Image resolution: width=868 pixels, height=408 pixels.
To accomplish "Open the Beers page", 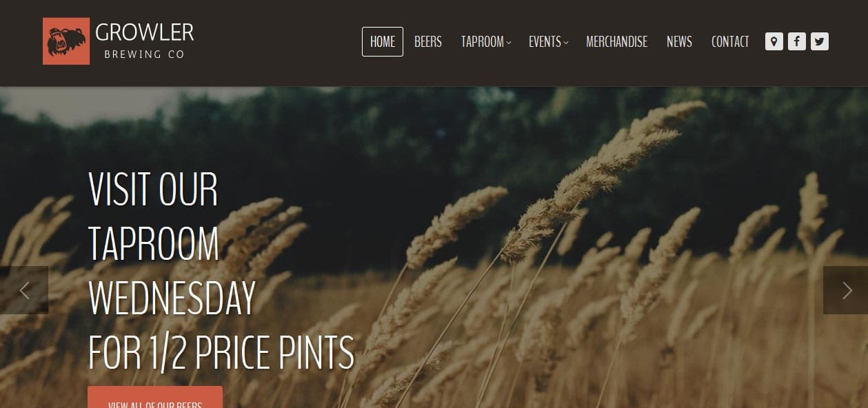I will pyautogui.click(x=428, y=42).
